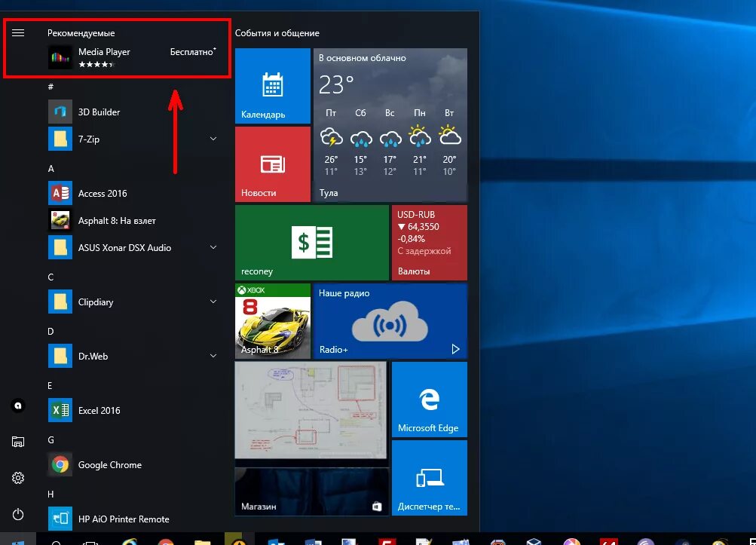This screenshot has width=756, height=545.
Task: Open the Radio+ Наше радио tile
Action: coord(390,321)
